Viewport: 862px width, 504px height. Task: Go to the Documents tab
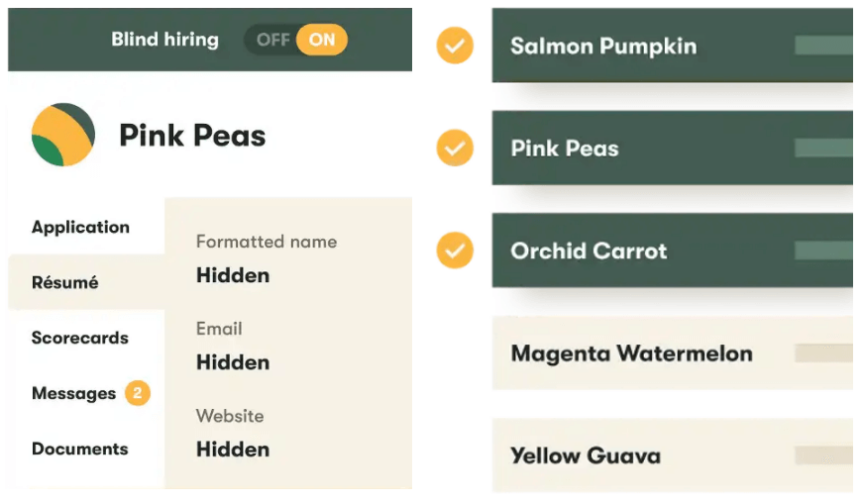(x=80, y=449)
